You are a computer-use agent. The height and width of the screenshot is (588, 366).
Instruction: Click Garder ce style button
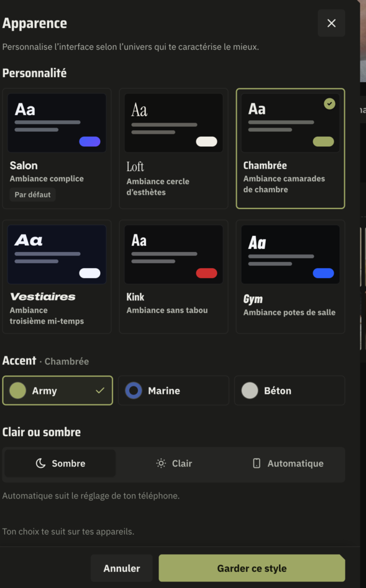[x=252, y=568]
